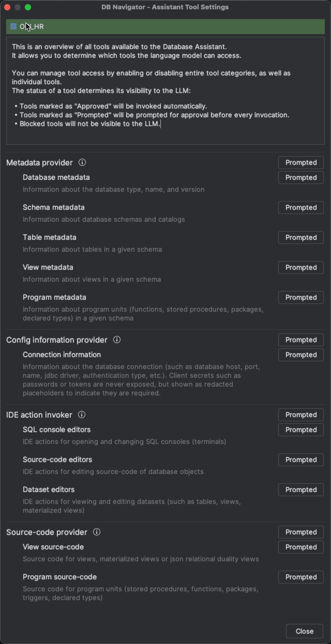Change Database metadata status from Prompted
331x644 pixels.
[301, 177]
